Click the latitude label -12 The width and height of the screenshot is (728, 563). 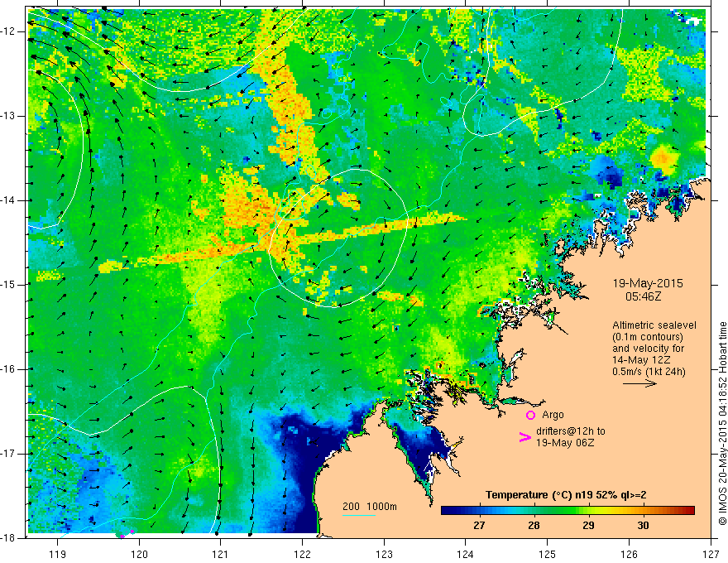8,31
